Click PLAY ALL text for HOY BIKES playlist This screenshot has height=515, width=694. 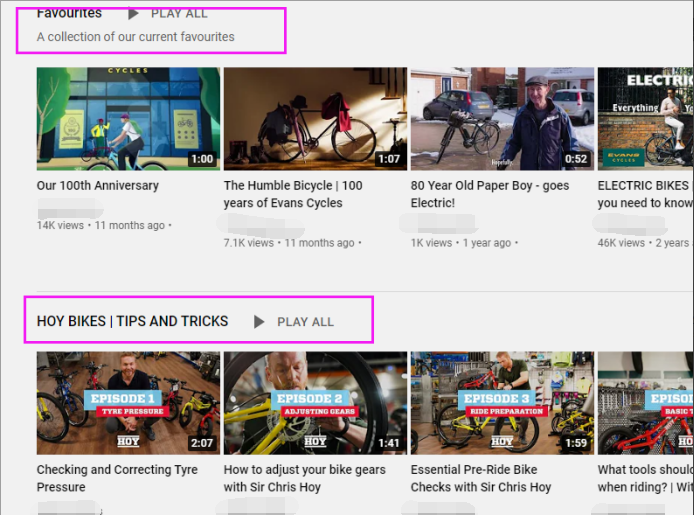[305, 322]
